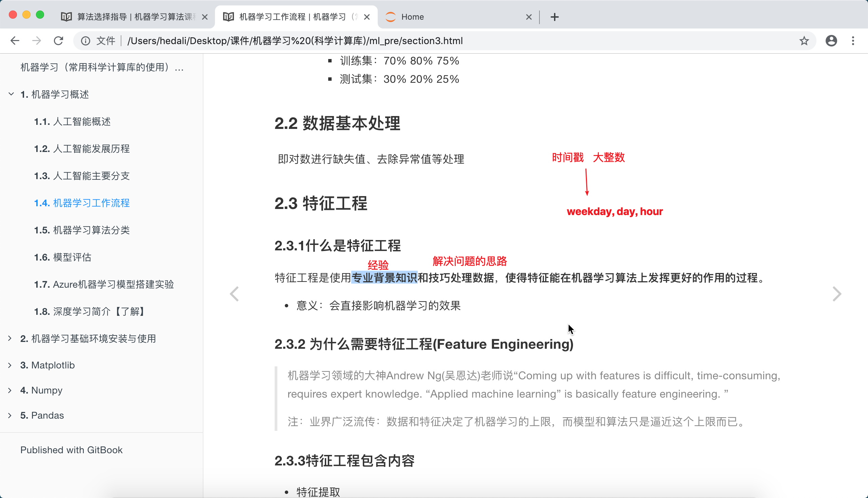
Task: Collapse chapter 1 机器学习概述
Action: point(11,94)
